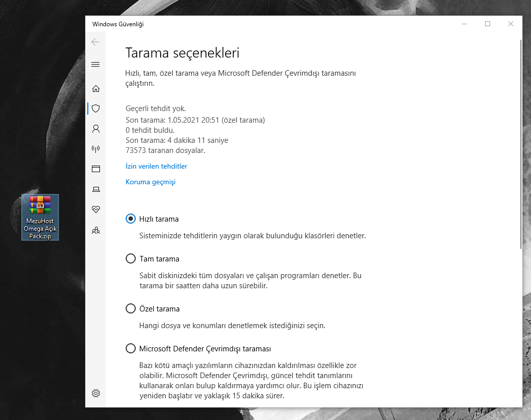Image resolution: width=531 pixels, height=420 pixels.
Task: Click 'Son tarama: 4 dakika 11 saniye' text
Action: pos(177,140)
